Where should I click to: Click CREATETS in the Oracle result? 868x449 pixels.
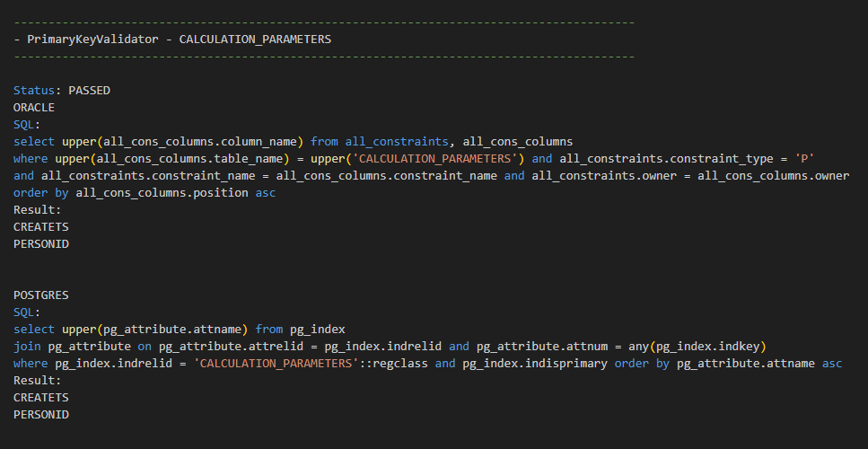coord(40,227)
